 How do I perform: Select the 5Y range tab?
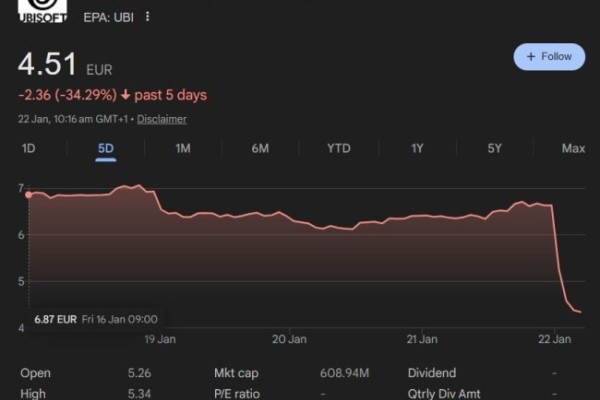[494, 149]
